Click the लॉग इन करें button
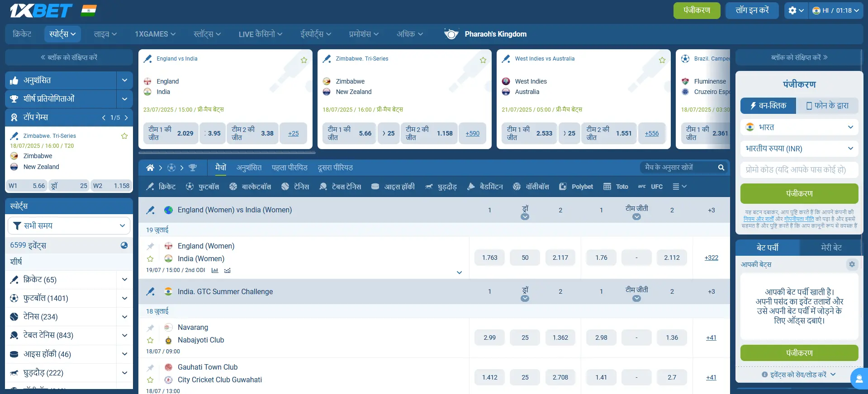 click(752, 10)
